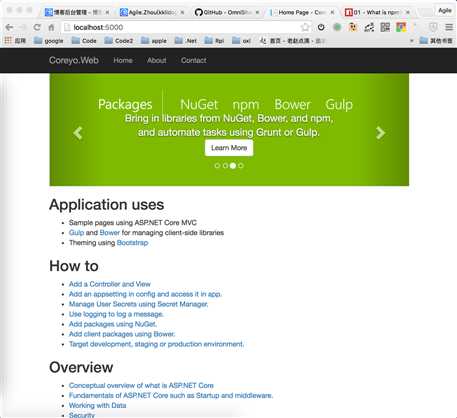The width and height of the screenshot is (457, 418).
Task: Open the Code2 bookmarks folder
Action: pos(119,41)
